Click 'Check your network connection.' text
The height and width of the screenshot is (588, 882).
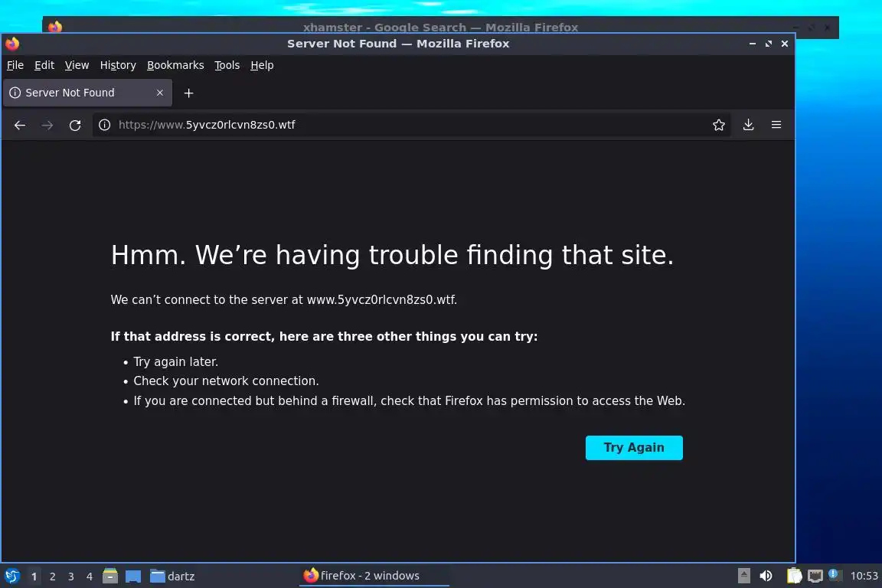226,381
